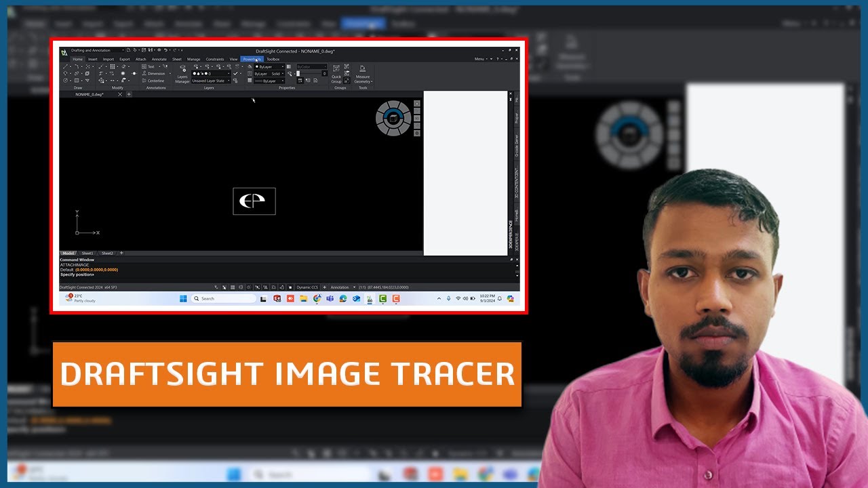
Task: Open the Unsaved Layer State dropdown
Action: [211, 81]
